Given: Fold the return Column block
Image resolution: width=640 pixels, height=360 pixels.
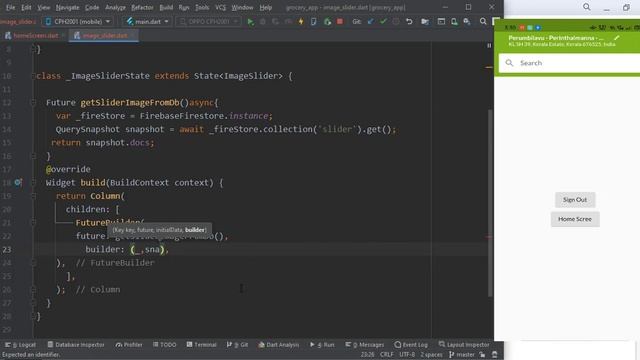Looking at the screenshot, I should tap(34, 196).
